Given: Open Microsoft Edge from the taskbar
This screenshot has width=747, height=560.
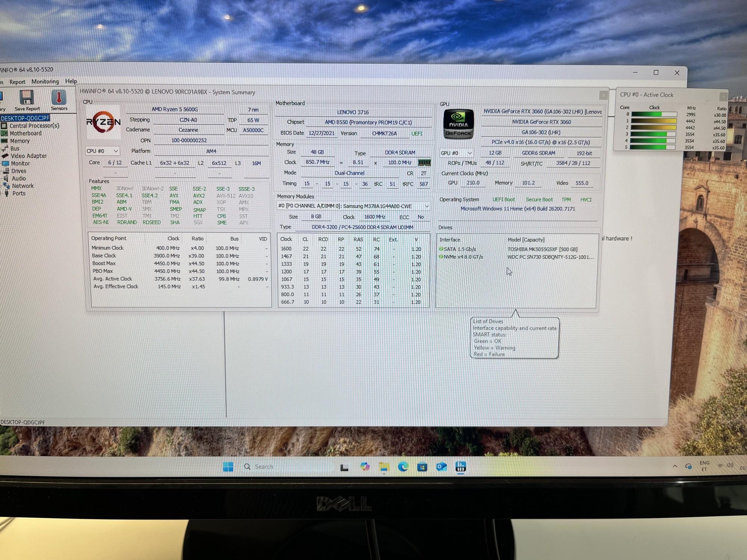Looking at the screenshot, I should pyautogui.click(x=403, y=467).
